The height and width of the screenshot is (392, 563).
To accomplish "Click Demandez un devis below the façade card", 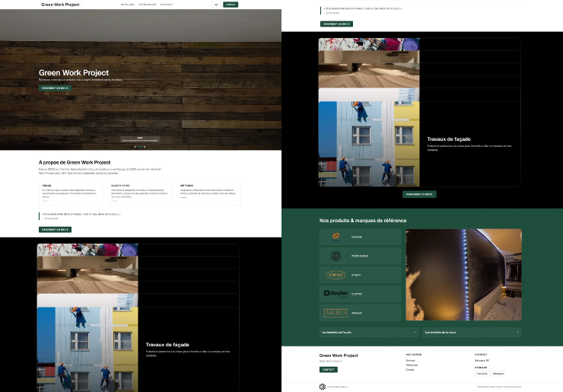I will point(419,194).
